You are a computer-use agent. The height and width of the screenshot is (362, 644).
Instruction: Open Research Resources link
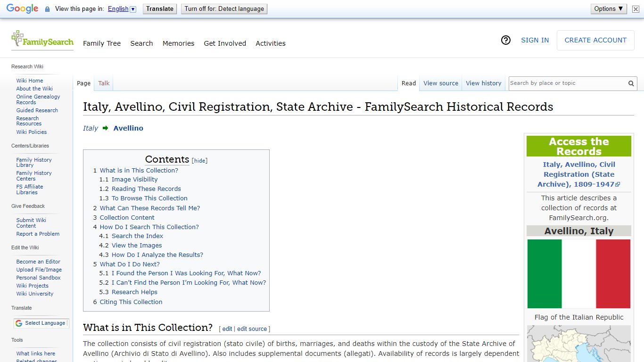point(29,121)
